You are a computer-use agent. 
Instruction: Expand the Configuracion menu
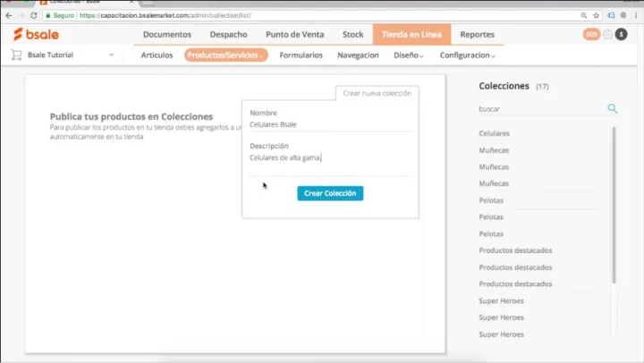pyautogui.click(x=467, y=55)
